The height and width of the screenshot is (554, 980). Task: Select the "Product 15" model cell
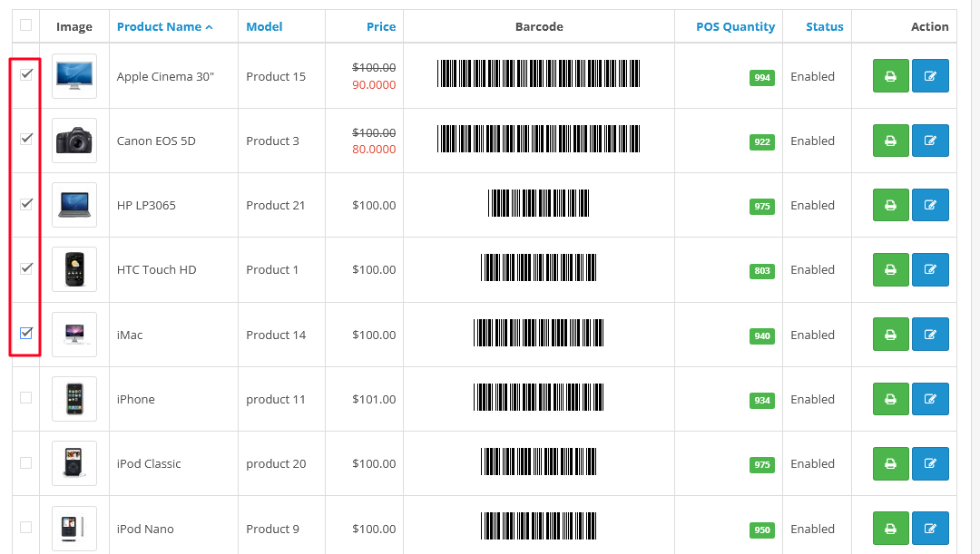(276, 77)
